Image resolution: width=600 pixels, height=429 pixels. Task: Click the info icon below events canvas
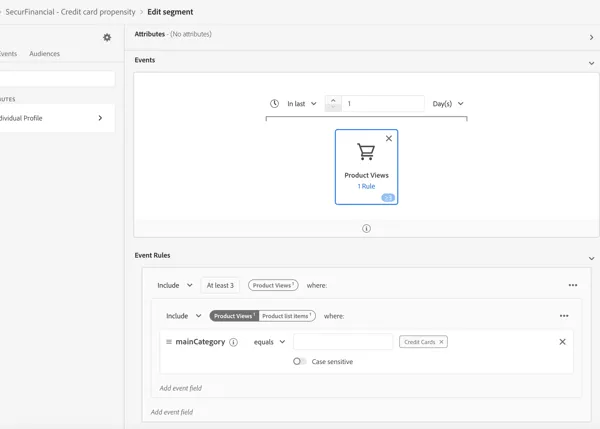pyautogui.click(x=366, y=228)
